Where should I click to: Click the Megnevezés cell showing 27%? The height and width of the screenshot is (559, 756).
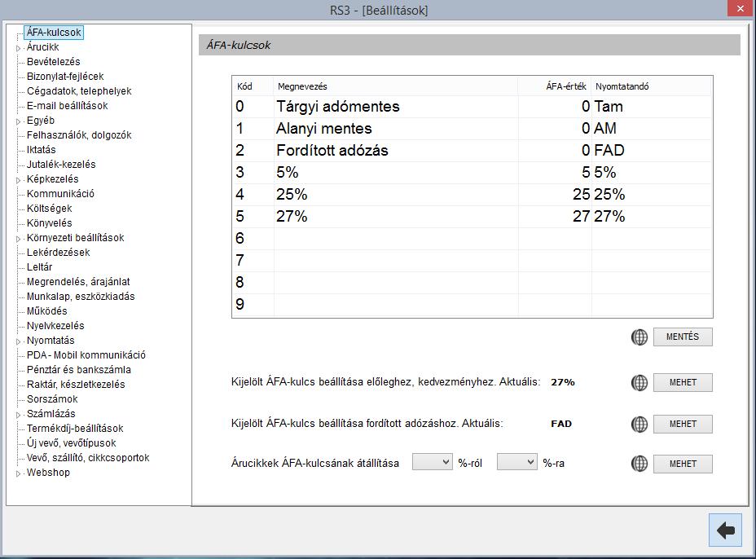(396, 216)
